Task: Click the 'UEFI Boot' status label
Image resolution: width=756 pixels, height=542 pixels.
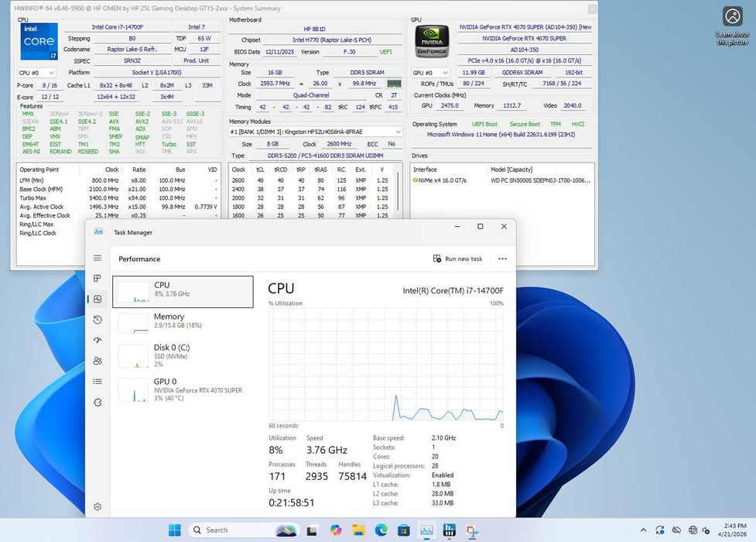Action: [484, 124]
